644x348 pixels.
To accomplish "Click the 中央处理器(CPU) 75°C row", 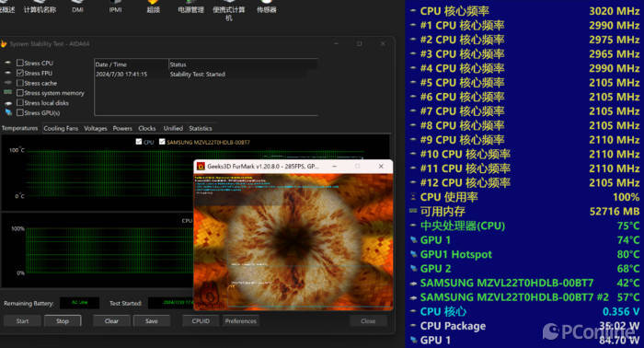I will click(524, 226).
